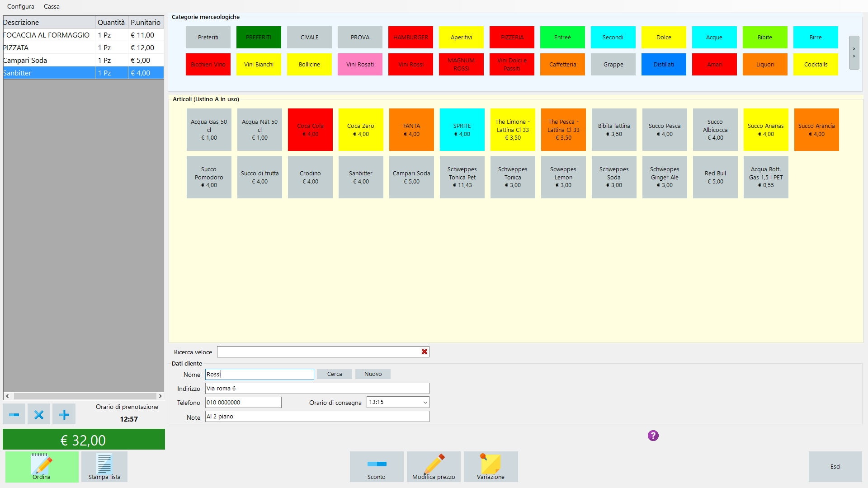Click the minus quantity icon
The image size is (868, 488).
pyautogui.click(x=14, y=414)
